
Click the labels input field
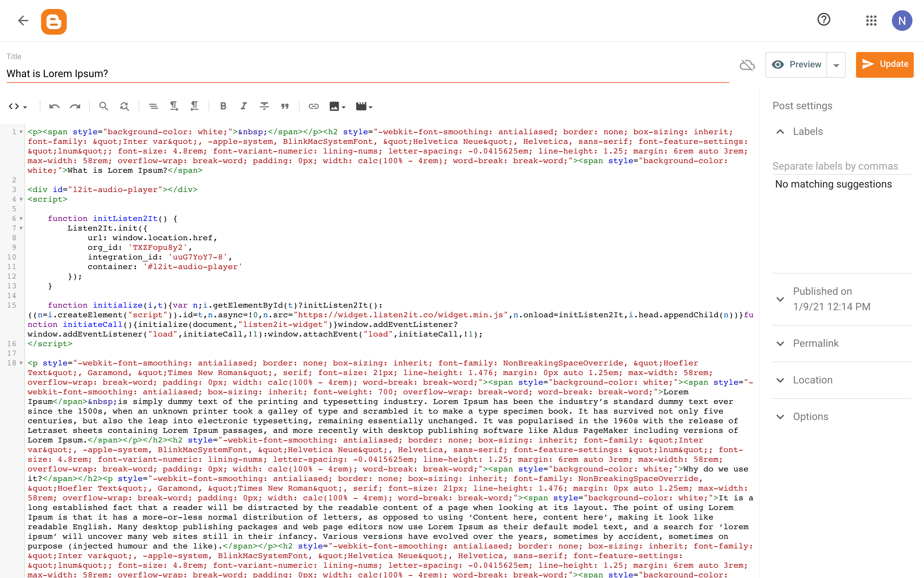point(842,166)
